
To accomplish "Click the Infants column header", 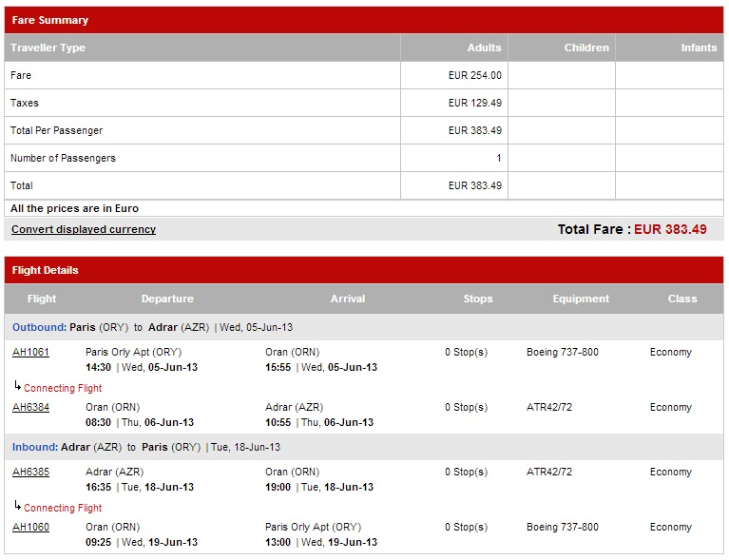I will click(x=699, y=48).
